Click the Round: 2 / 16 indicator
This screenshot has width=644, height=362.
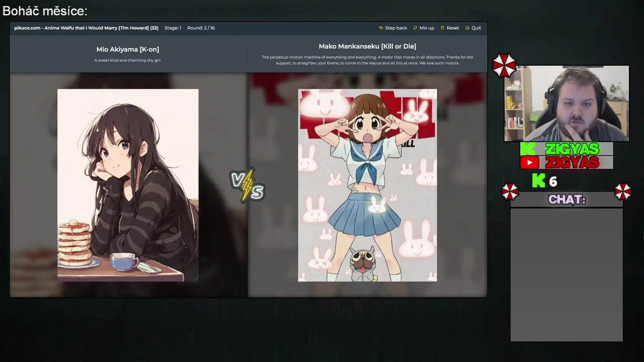pyautogui.click(x=201, y=28)
